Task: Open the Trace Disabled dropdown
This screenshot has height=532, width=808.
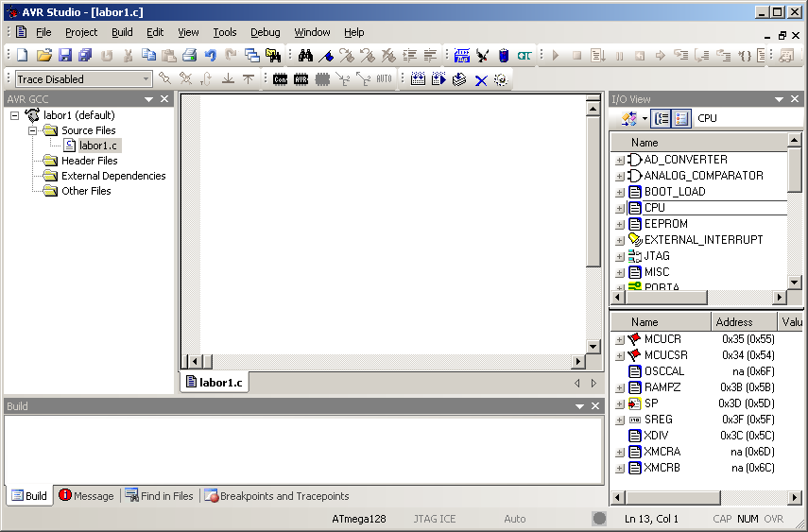Action: (146, 79)
